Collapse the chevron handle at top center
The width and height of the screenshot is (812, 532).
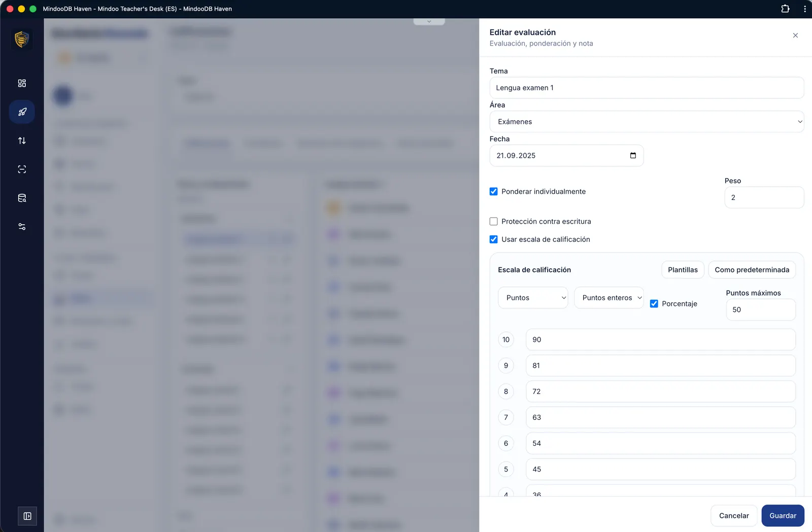pyautogui.click(x=429, y=21)
